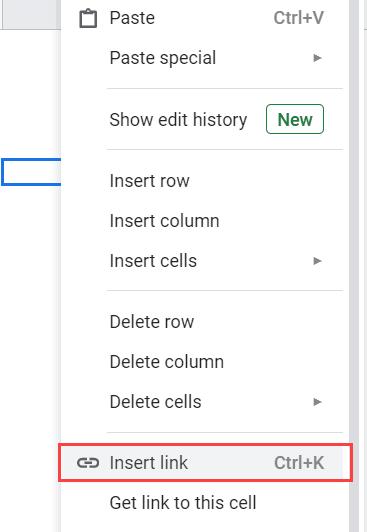Expand Paste special submenu arrow
This screenshot has width=367, height=532.
coord(317,58)
